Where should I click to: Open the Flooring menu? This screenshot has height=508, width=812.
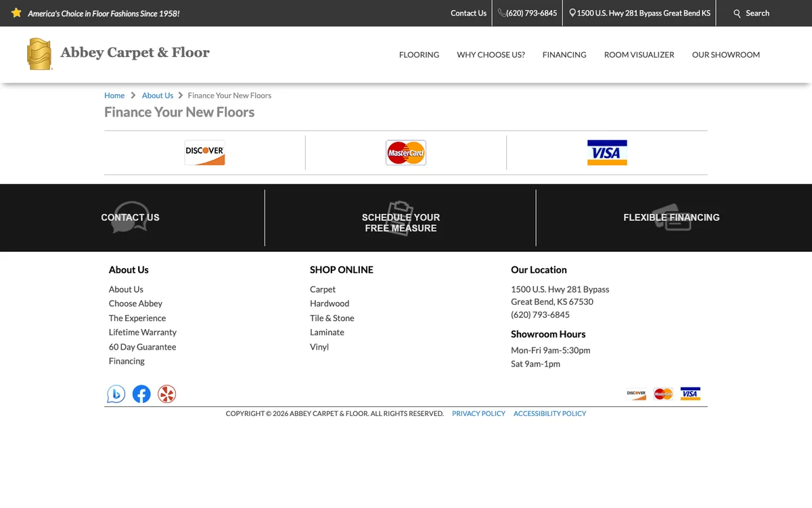point(419,55)
